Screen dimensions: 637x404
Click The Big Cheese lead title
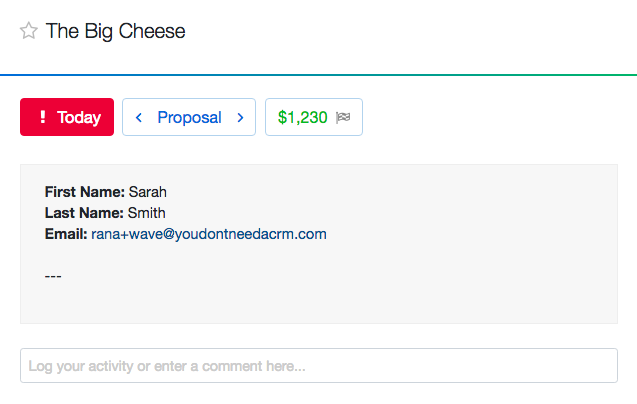(116, 32)
